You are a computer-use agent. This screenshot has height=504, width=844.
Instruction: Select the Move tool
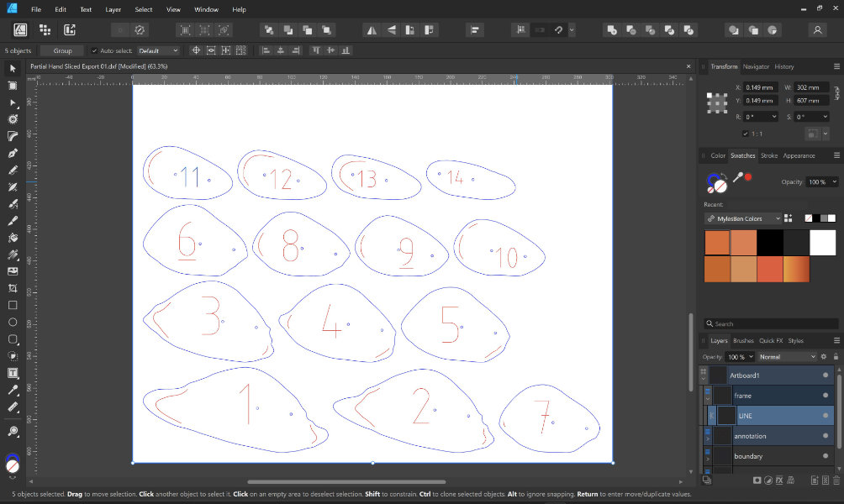[13, 68]
